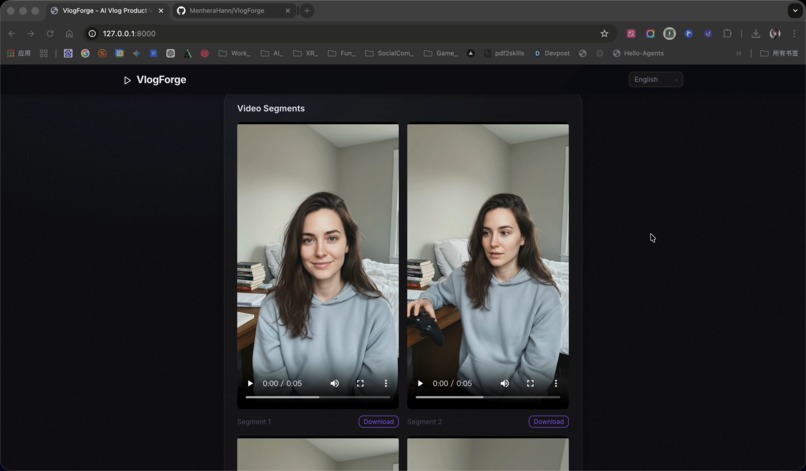Open the AI_ bookmarks folder
Screen dimensions: 806x471
pyautogui.click(x=272, y=53)
